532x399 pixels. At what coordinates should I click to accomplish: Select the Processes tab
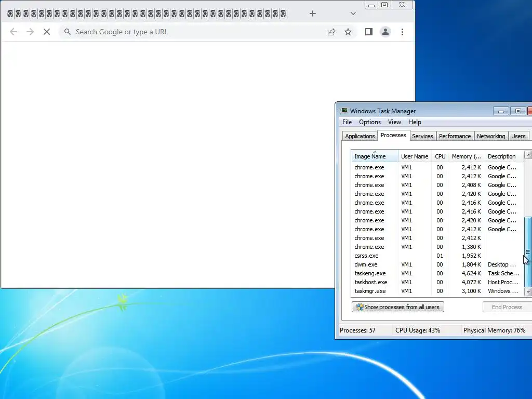click(393, 135)
